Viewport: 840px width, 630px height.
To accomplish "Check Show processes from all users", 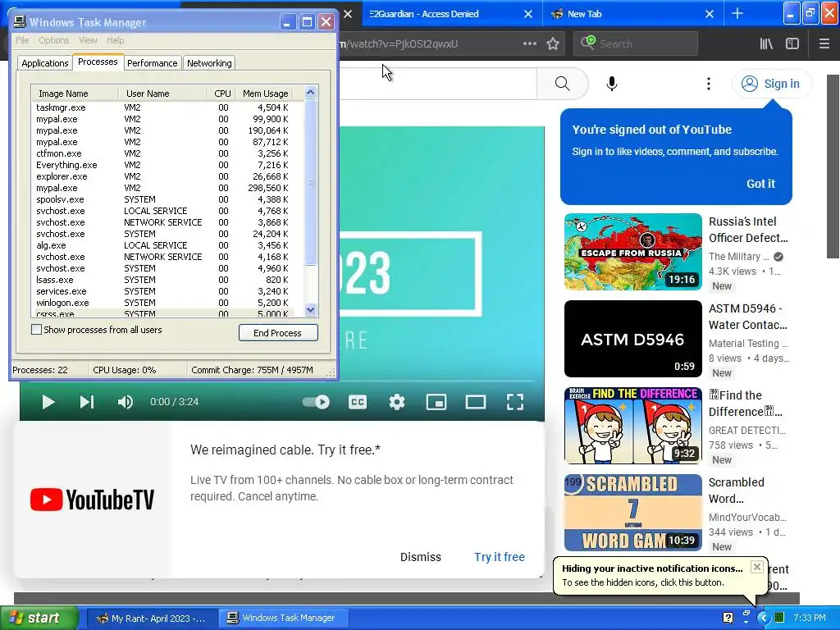I will (x=36, y=330).
